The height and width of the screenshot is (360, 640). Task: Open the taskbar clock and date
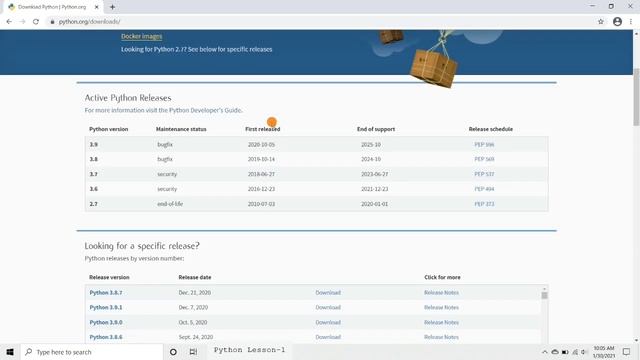coord(604,352)
